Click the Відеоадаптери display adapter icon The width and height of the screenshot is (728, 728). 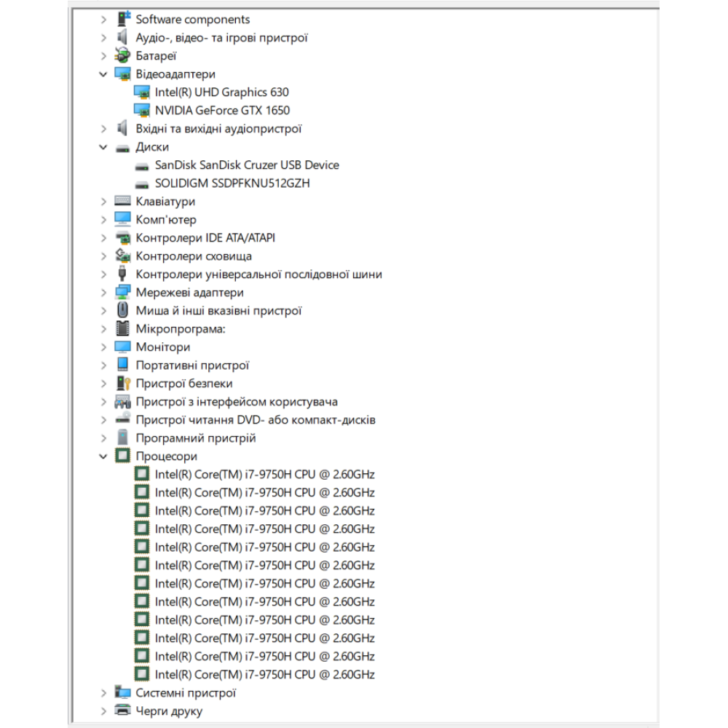coord(123,74)
